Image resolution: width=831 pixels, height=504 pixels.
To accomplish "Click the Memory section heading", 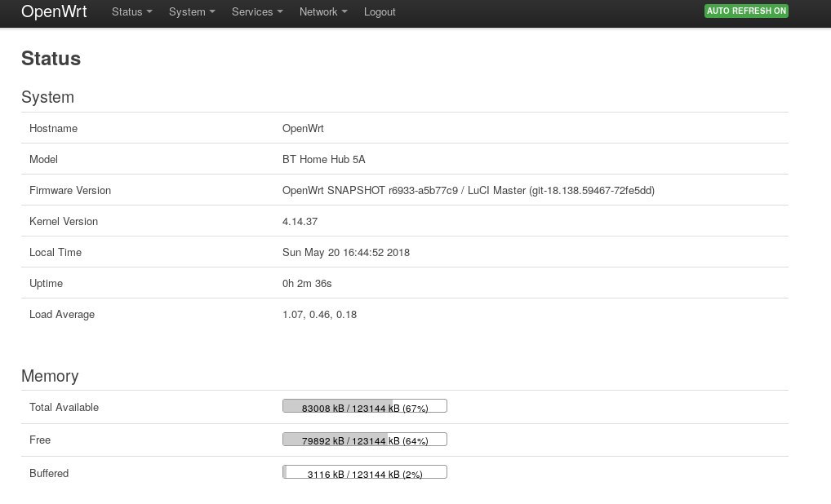I will (50, 376).
